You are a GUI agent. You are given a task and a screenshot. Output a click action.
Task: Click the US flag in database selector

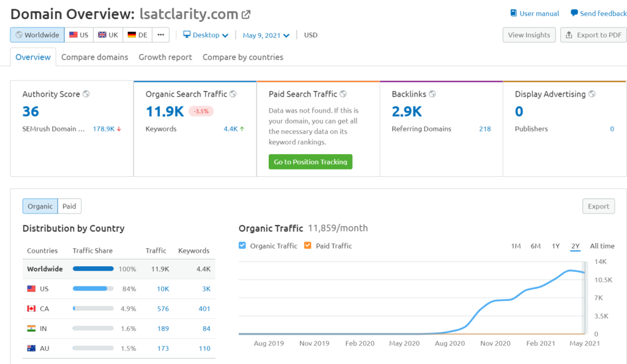tap(73, 35)
